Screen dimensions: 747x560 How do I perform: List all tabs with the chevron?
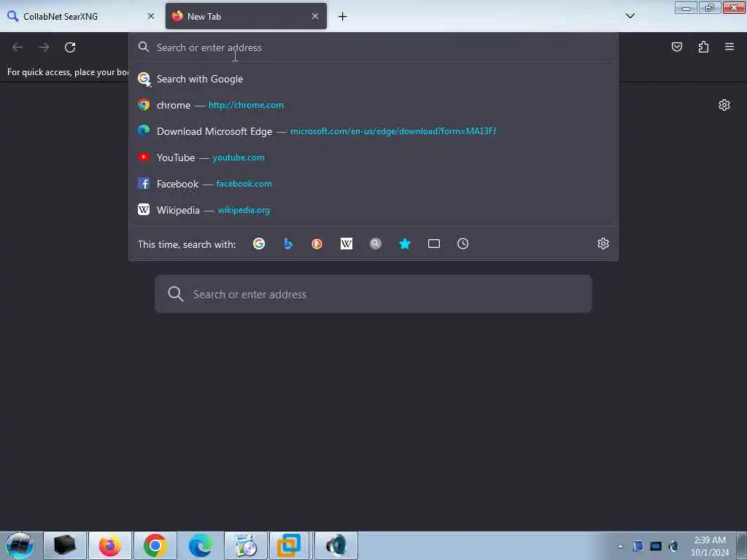click(630, 16)
